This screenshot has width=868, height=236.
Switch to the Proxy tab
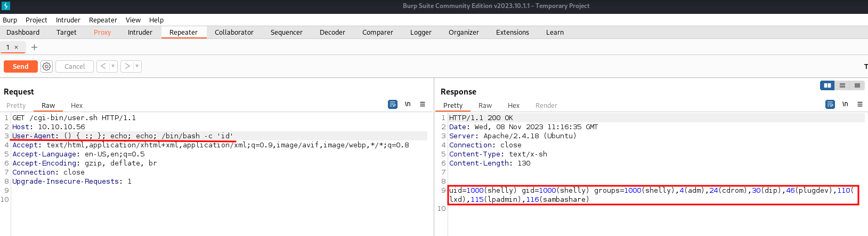(102, 32)
